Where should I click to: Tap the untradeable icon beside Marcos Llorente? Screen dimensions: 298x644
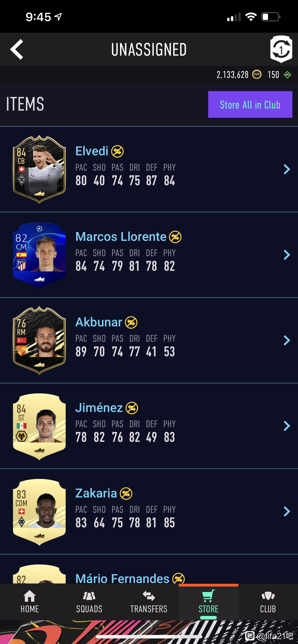(x=175, y=237)
